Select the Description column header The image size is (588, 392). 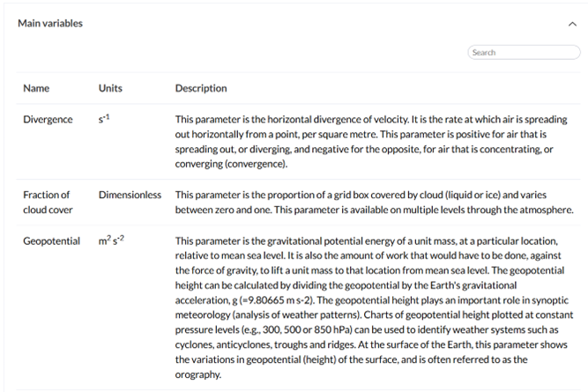pyautogui.click(x=201, y=88)
